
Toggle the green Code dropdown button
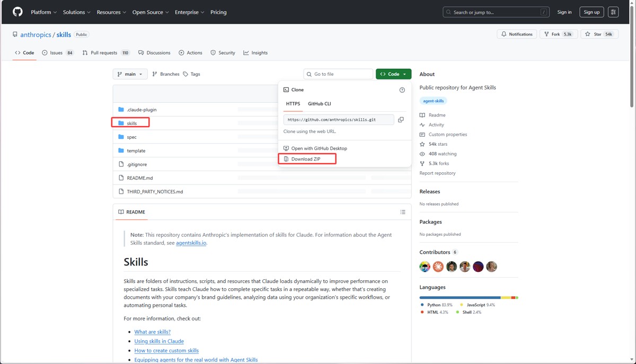(393, 74)
